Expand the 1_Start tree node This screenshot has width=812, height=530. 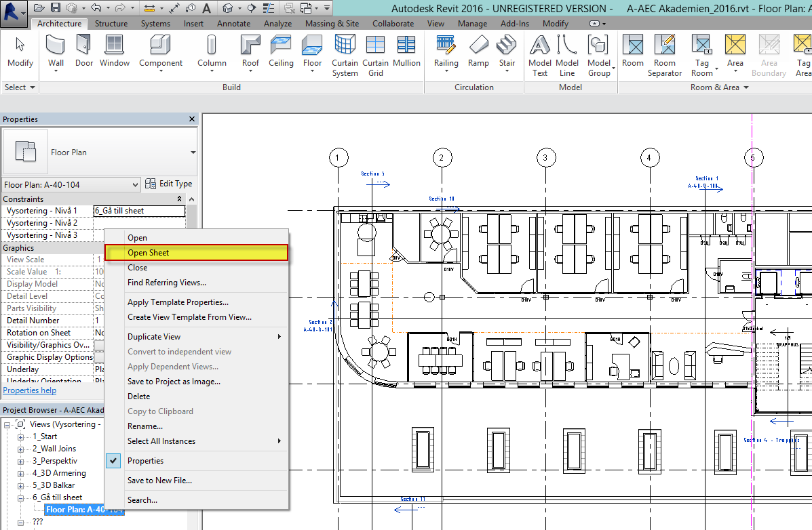tap(21, 437)
